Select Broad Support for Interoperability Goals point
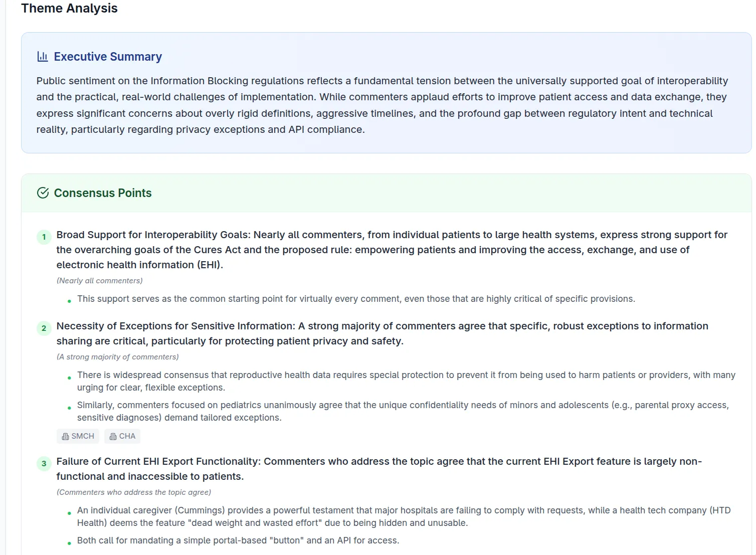756x555 pixels. pos(392,250)
